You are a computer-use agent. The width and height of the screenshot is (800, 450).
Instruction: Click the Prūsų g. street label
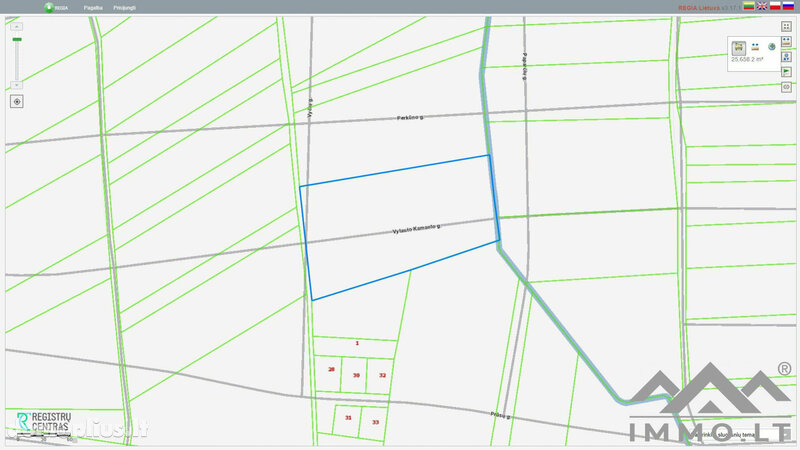[501, 416]
